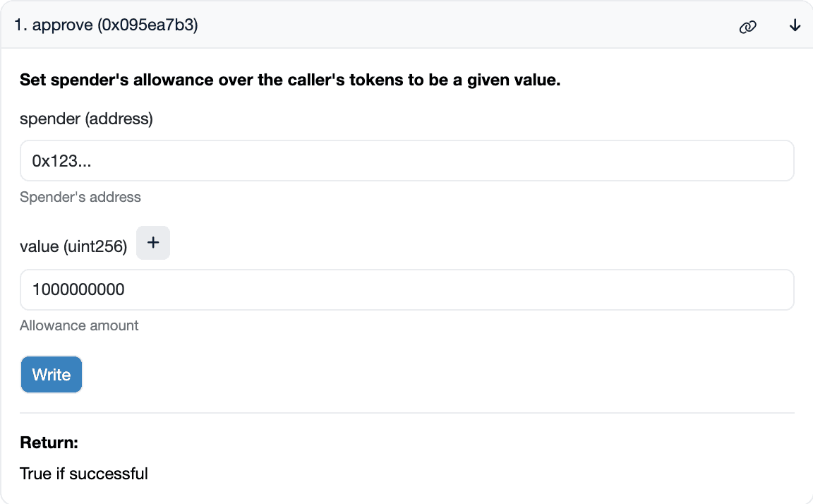The height and width of the screenshot is (504, 813).
Task: Click the "Return:" heading
Action: [49, 443]
